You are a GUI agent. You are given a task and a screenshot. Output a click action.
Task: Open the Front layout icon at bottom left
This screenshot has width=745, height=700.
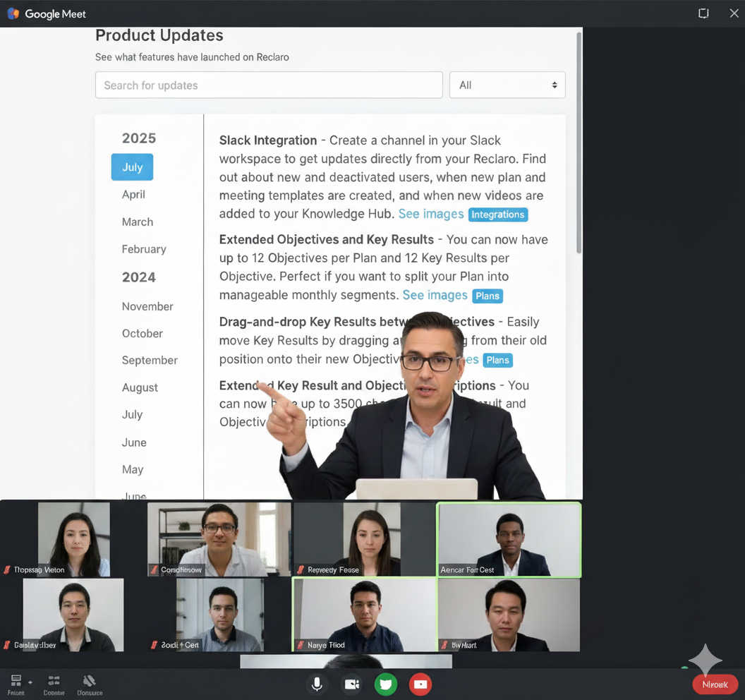[x=16, y=680]
